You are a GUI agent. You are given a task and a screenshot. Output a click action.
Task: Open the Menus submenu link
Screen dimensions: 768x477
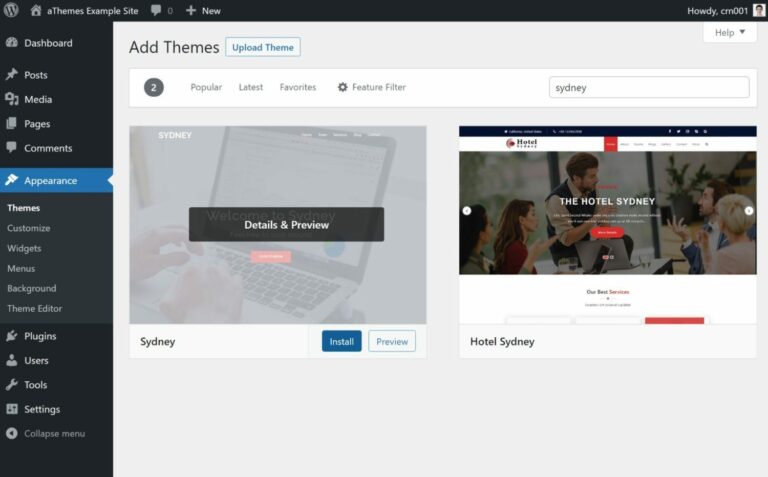coord(21,268)
